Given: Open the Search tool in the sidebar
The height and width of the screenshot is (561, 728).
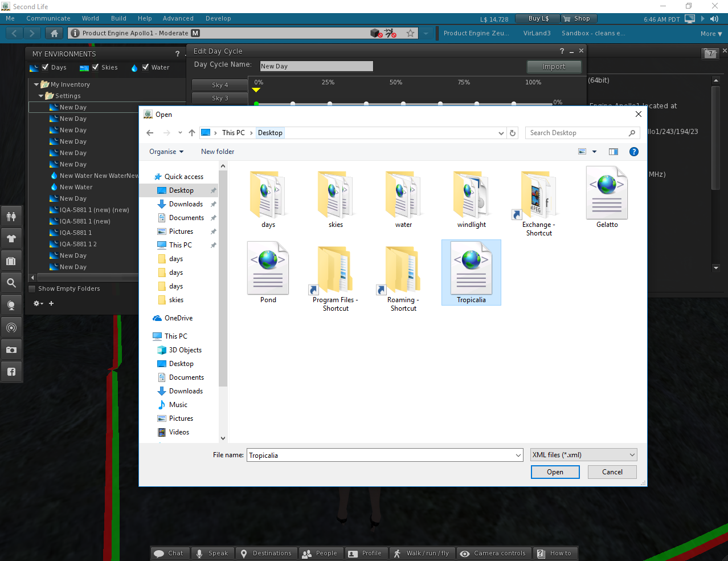Looking at the screenshot, I should (x=11, y=282).
